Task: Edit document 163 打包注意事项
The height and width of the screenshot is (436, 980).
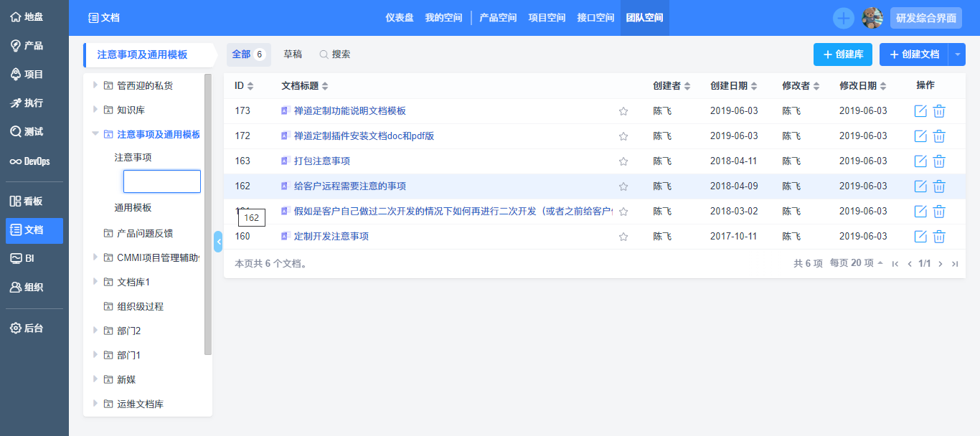Action: (920, 161)
